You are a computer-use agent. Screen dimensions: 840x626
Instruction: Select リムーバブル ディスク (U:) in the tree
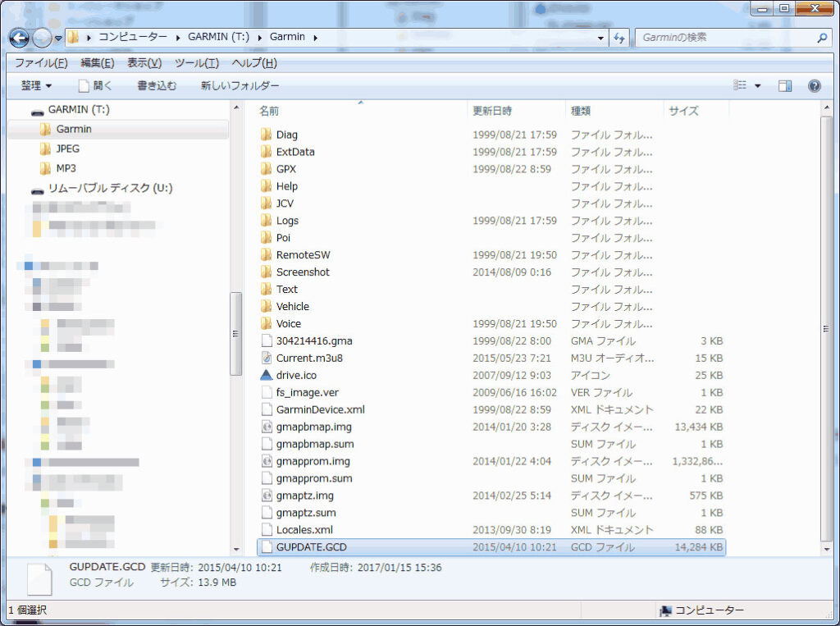(x=110, y=188)
